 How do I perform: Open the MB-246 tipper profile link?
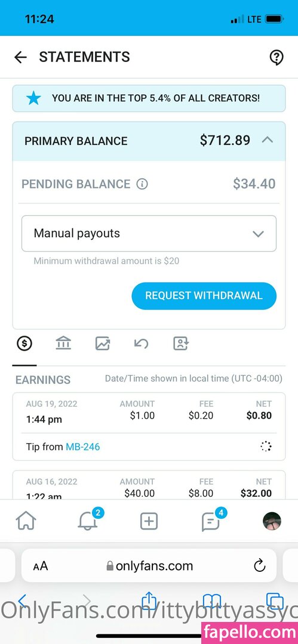[x=83, y=447]
